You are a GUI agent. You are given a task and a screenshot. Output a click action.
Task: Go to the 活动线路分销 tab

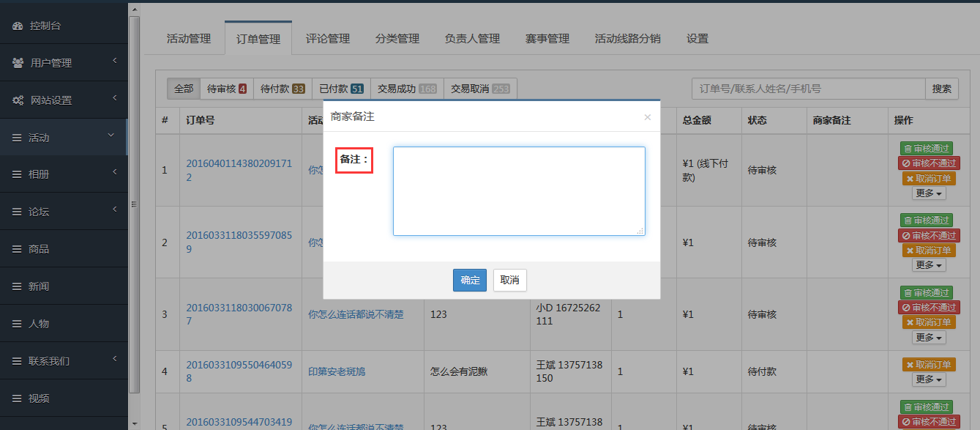point(628,39)
